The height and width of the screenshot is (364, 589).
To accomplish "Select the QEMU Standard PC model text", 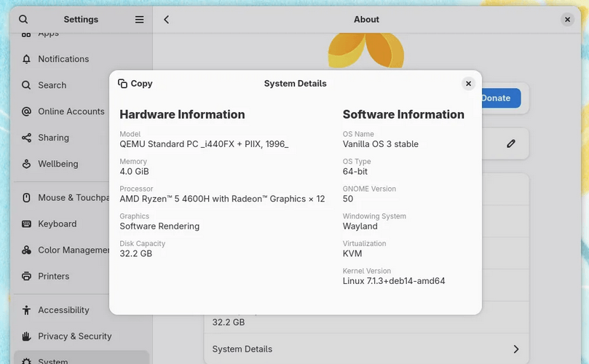I will (204, 144).
